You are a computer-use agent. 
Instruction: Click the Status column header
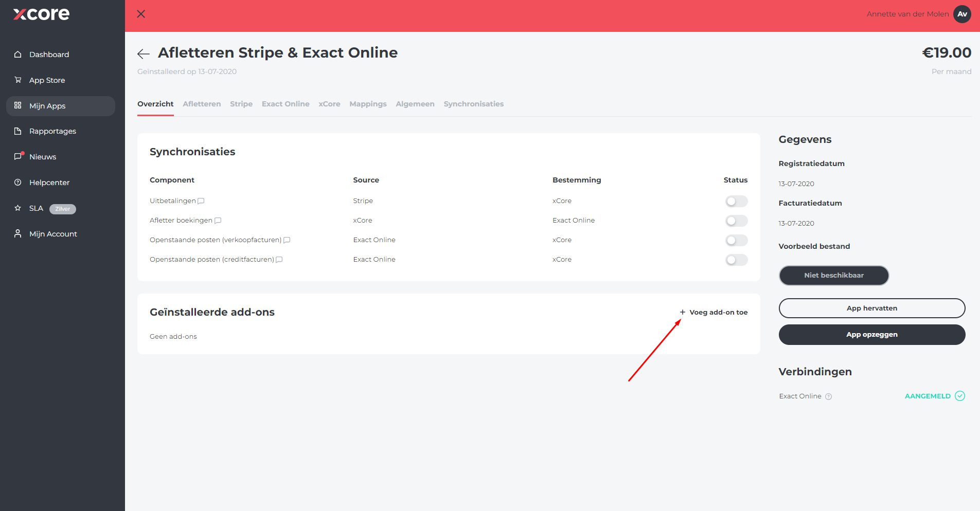point(736,180)
